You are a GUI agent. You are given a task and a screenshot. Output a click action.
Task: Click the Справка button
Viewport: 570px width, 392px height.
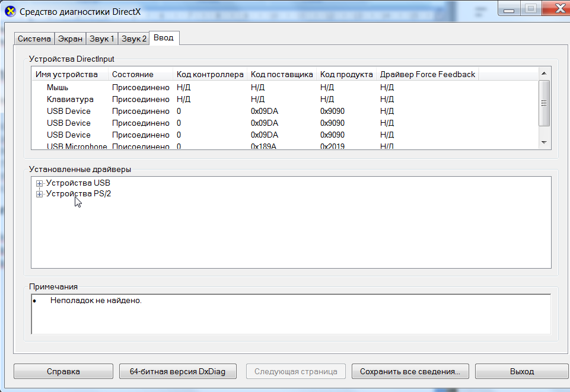coord(63,371)
